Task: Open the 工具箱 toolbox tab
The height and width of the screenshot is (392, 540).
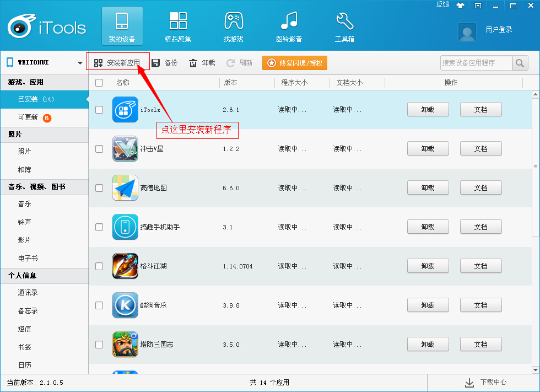Action: coord(344,26)
